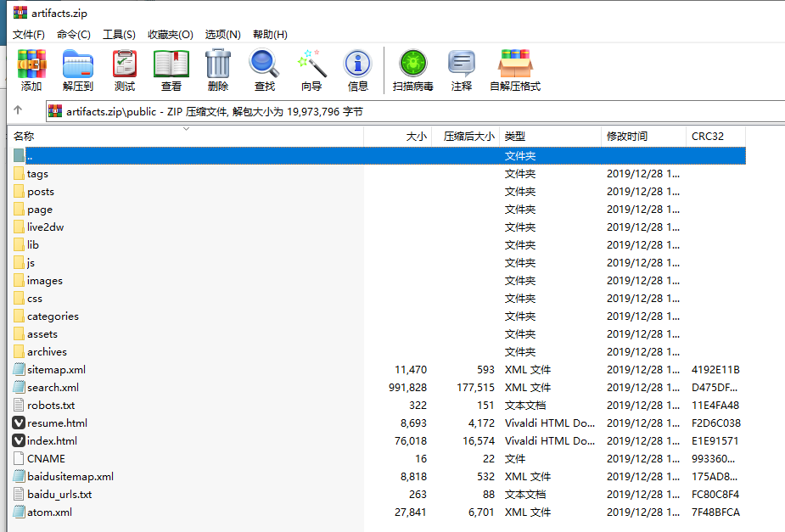Click the 删除 (Delete) trash icon

(218, 70)
